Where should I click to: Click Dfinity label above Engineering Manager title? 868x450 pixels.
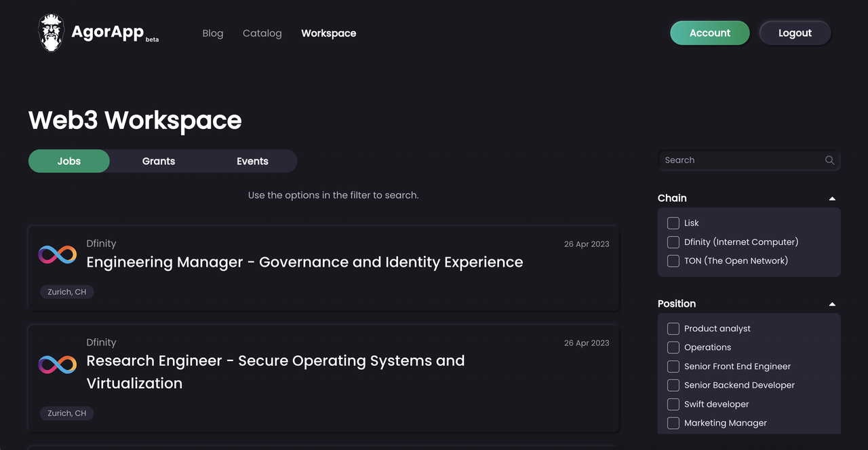pos(101,244)
